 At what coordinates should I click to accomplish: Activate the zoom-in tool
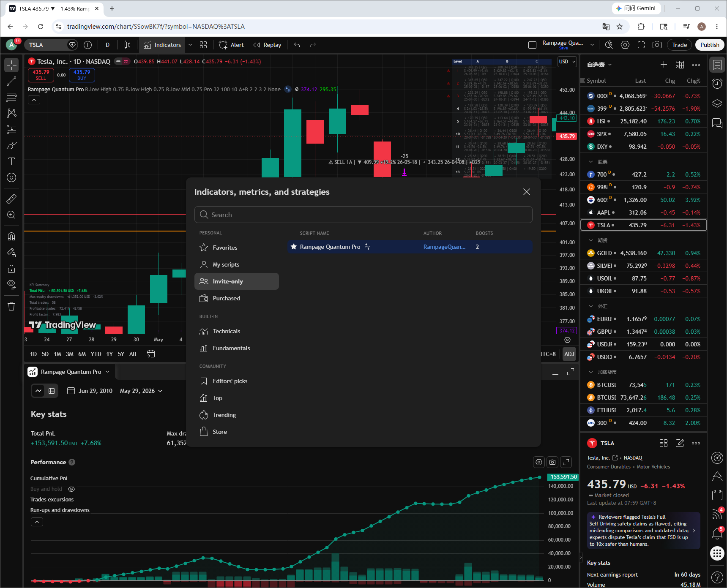(x=11, y=215)
